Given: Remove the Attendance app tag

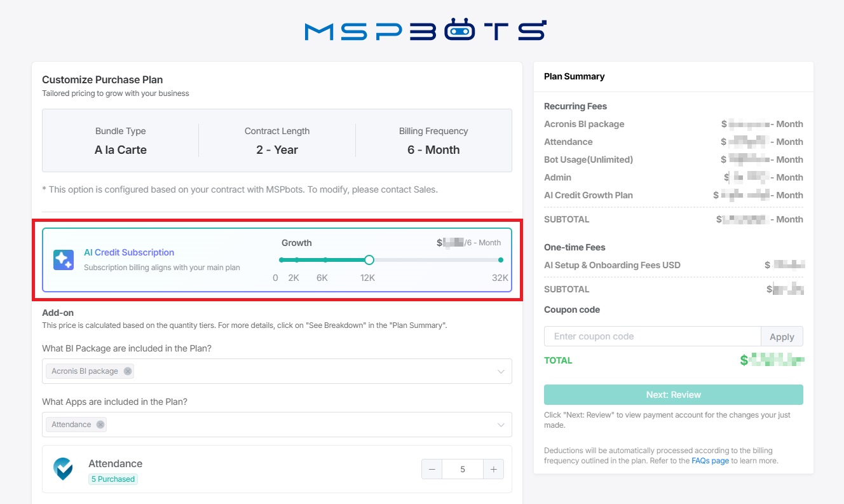Looking at the screenshot, I should (x=100, y=425).
